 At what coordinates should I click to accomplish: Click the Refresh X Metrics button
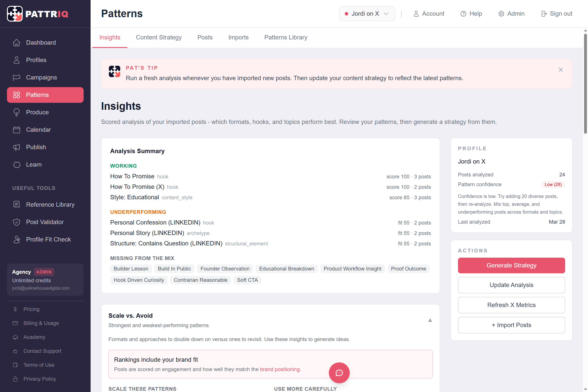(511, 305)
